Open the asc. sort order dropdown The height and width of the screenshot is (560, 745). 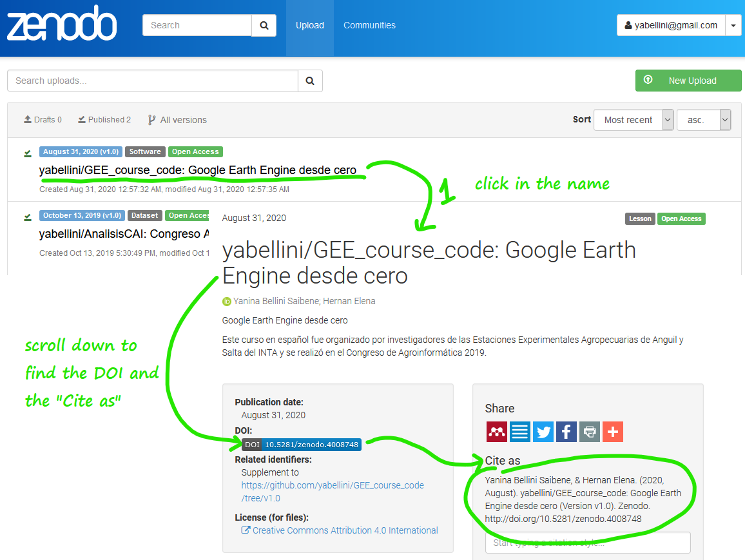(704, 120)
